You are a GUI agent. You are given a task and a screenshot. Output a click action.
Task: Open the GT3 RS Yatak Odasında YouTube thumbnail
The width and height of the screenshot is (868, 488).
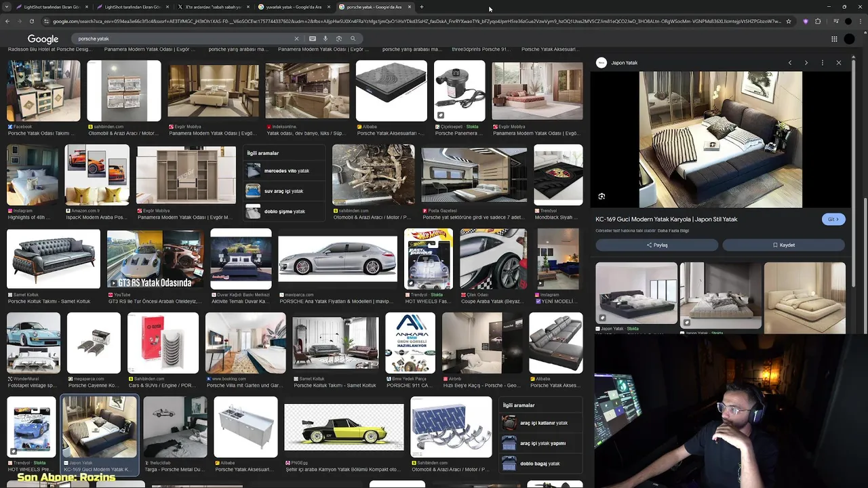click(155, 259)
